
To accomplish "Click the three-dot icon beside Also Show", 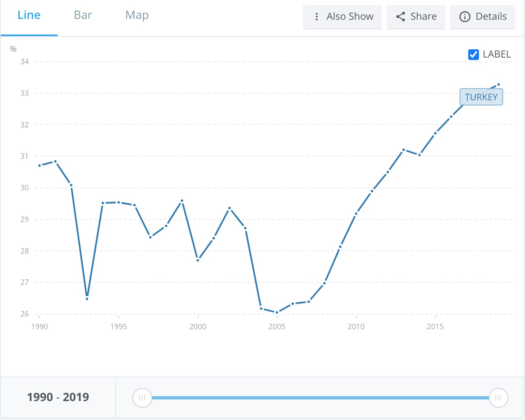I will pyautogui.click(x=316, y=16).
